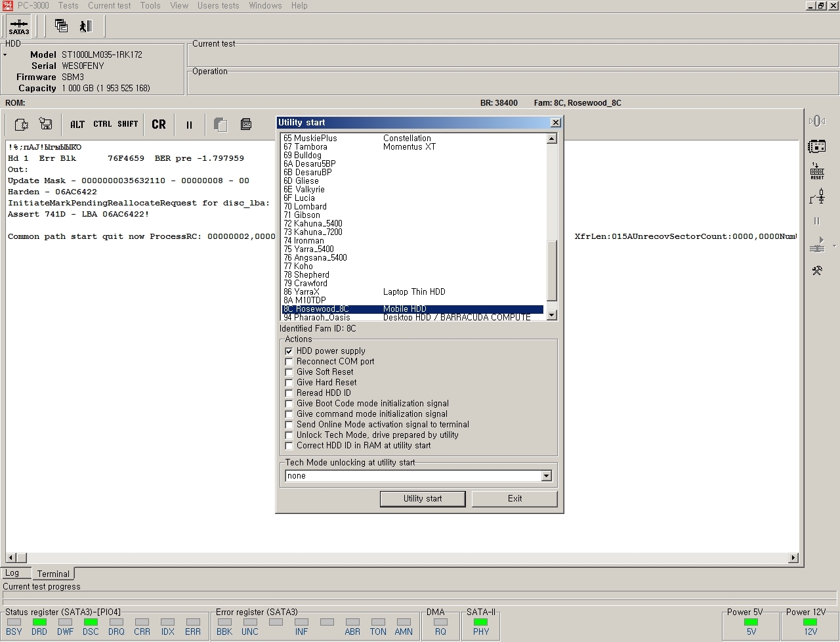Image resolution: width=840 pixels, height=642 pixels.
Task: Expand the HDD panel arrow beside Model
Action: [5, 55]
